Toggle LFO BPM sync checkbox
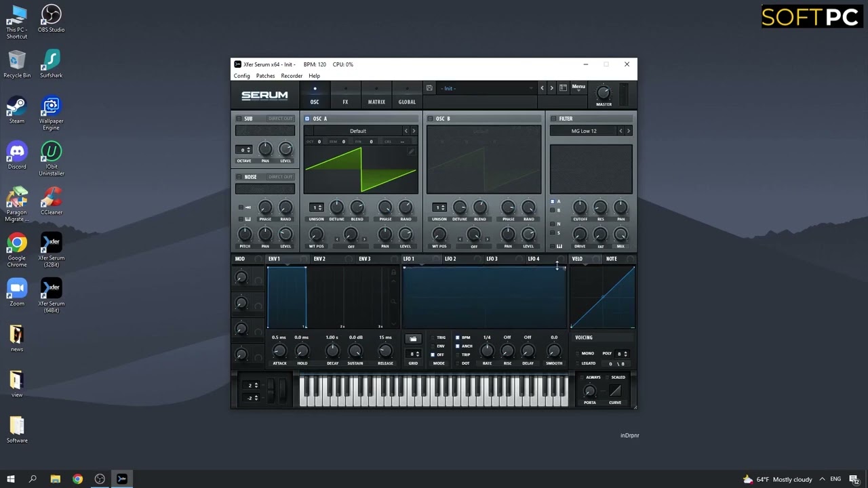Image resolution: width=868 pixels, height=488 pixels. 458,338
